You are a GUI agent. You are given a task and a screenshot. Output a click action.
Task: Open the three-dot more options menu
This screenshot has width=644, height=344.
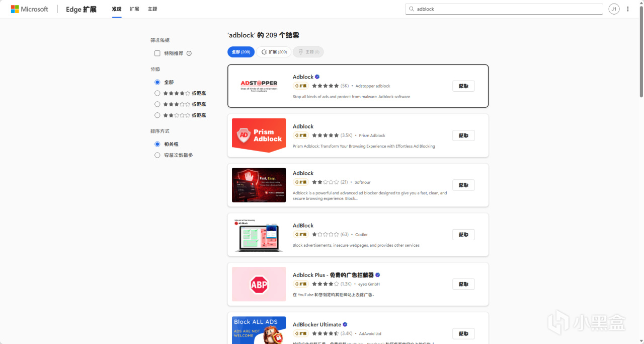tap(628, 9)
